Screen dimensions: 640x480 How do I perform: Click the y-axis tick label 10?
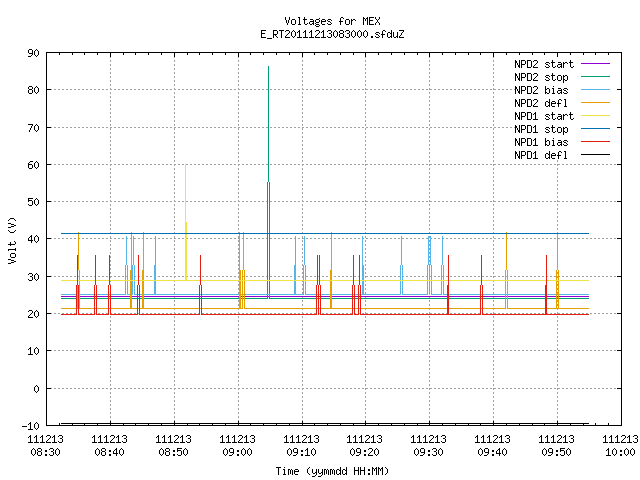click(33, 351)
